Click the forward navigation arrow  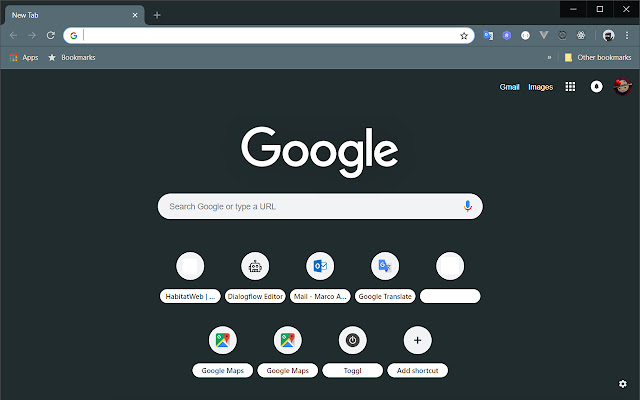coord(32,36)
